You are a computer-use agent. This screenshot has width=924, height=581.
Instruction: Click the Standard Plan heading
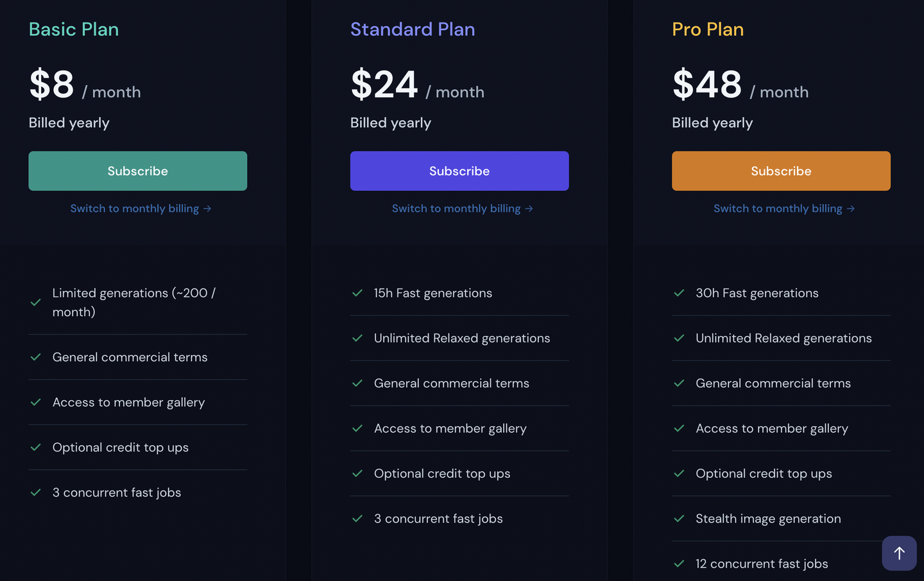[x=413, y=29]
